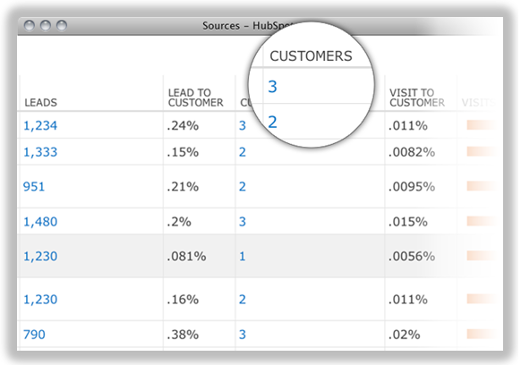
Task: Click magnified customers value 2
Action: click(273, 122)
